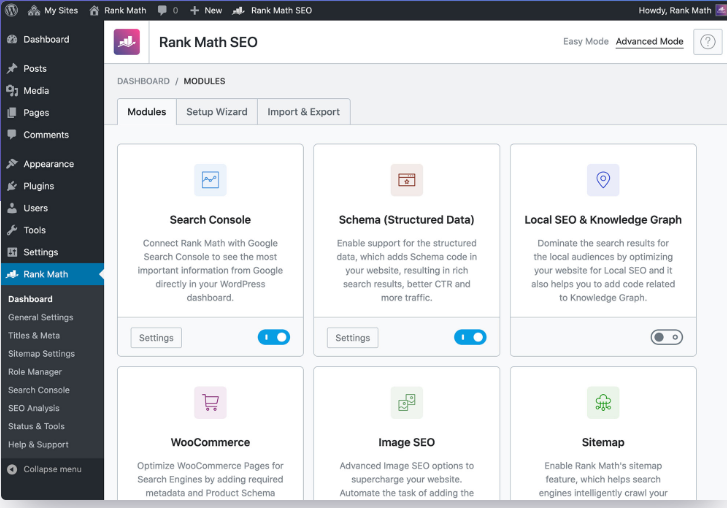727x508 pixels.
Task: Open the New content menu
Action: 206,10
